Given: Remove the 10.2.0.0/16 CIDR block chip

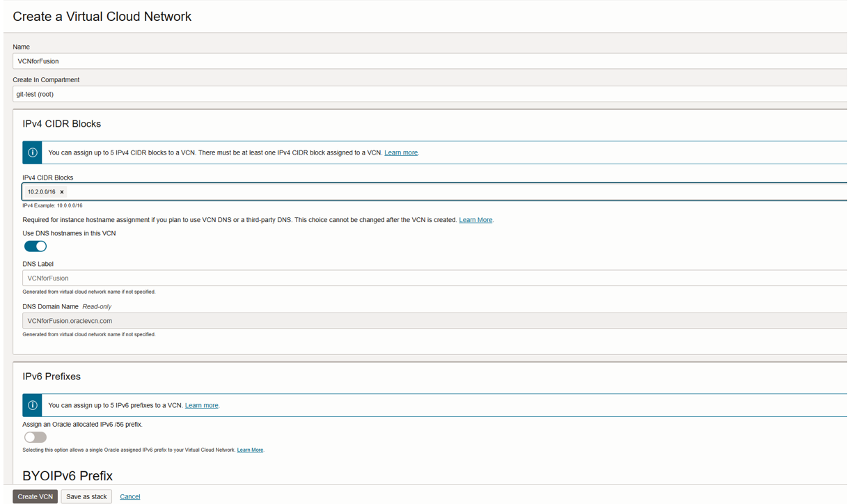Looking at the screenshot, I should [x=62, y=192].
